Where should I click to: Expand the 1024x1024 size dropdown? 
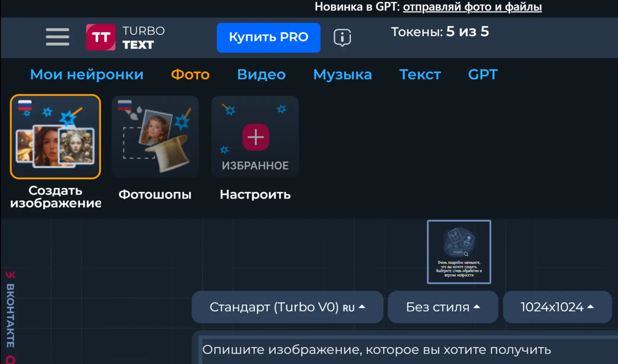(557, 307)
